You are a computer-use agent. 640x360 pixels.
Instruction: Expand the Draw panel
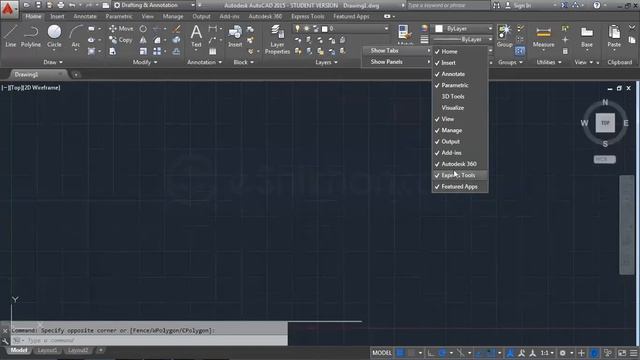point(53,62)
